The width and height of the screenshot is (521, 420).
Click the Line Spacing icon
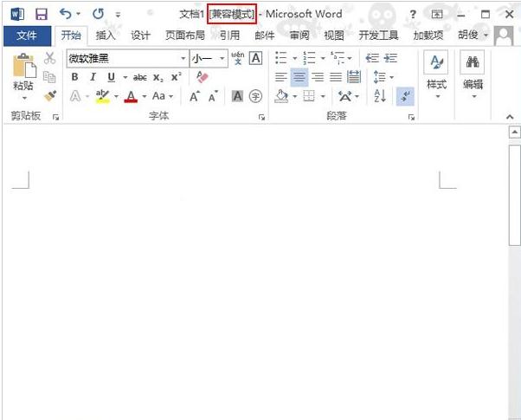click(x=380, y=77)
